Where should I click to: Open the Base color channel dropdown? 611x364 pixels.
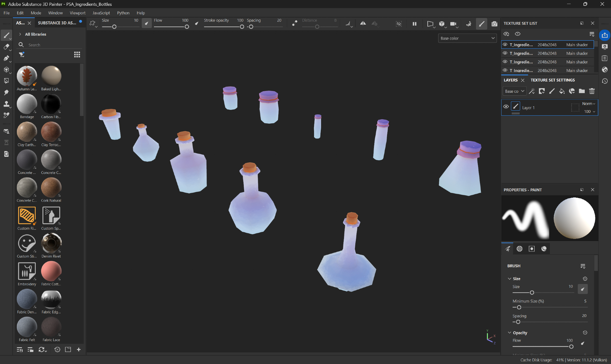(467, 38)
